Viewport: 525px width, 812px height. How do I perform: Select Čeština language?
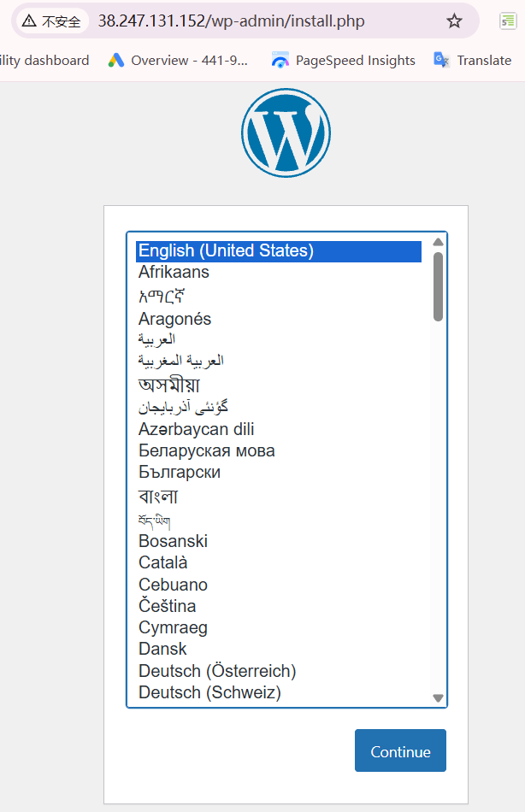pyautogui.click(x=279, y=606)
